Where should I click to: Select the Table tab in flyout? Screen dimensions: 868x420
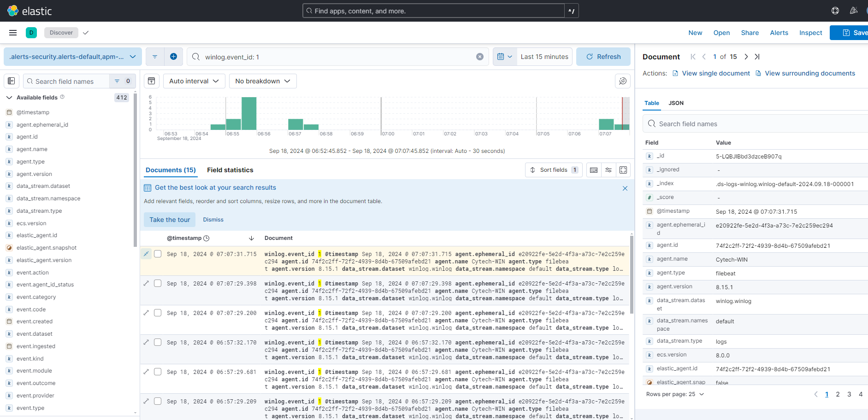pos(652,103)
